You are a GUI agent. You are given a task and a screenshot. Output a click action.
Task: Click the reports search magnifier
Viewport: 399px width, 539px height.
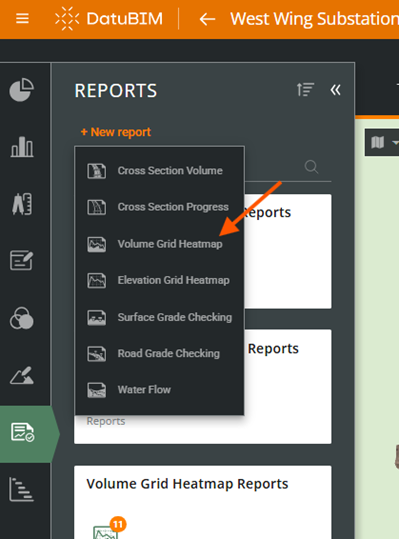tap(311, 167)
